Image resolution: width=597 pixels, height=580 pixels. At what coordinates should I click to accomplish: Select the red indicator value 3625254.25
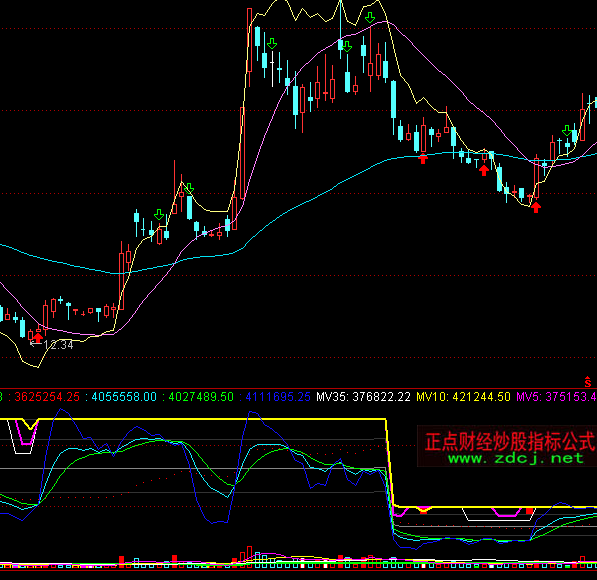(47, 397)
